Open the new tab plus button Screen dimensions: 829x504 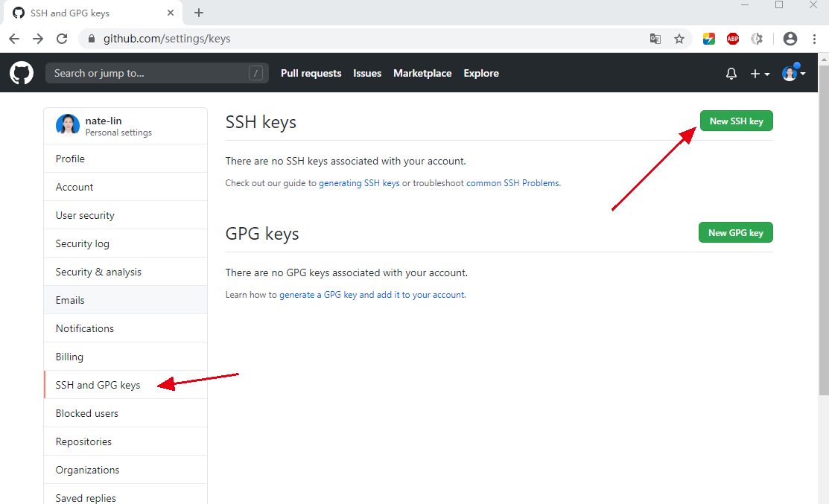pos(199,13)
